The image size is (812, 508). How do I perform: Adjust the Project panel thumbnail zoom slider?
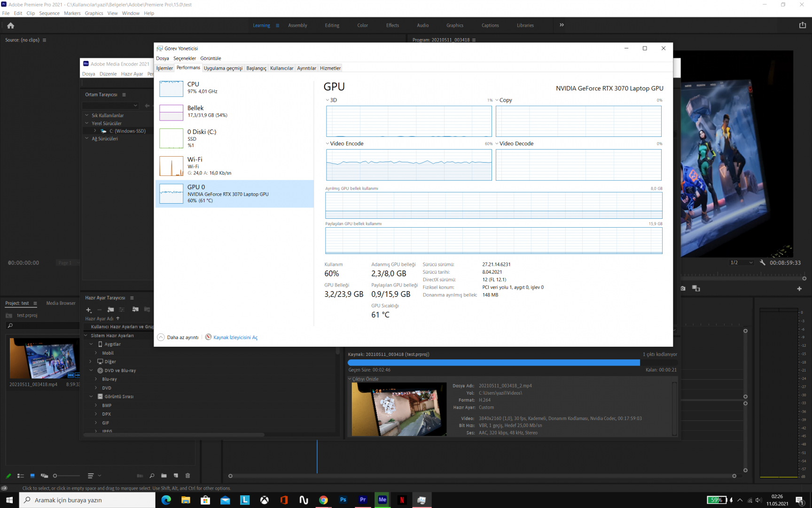click(x=67, y=476)
